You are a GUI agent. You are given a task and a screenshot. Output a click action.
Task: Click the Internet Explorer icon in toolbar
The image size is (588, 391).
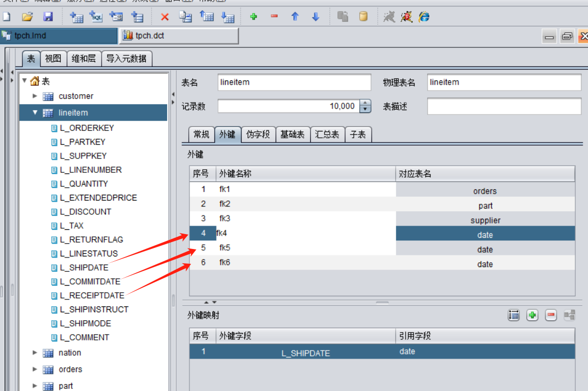[424, 17]
